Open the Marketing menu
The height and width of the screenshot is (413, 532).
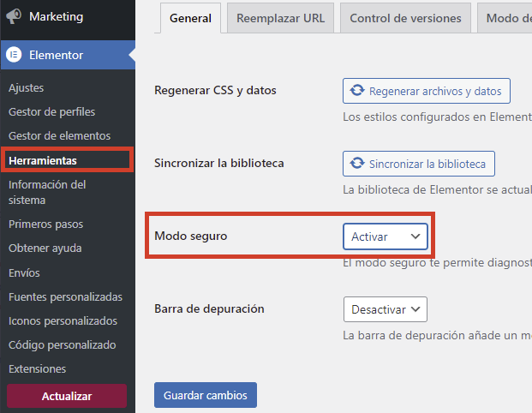click(68, 16)
